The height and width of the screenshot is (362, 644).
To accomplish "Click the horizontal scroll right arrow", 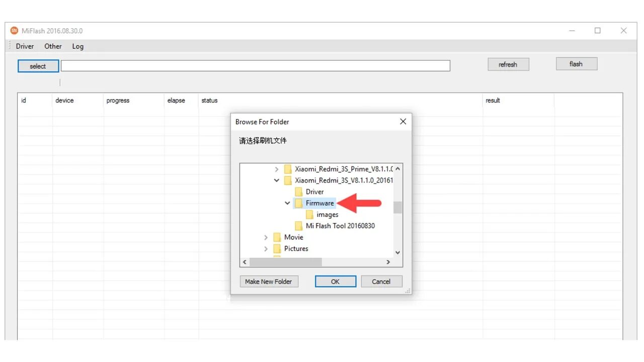I will 388,262.
